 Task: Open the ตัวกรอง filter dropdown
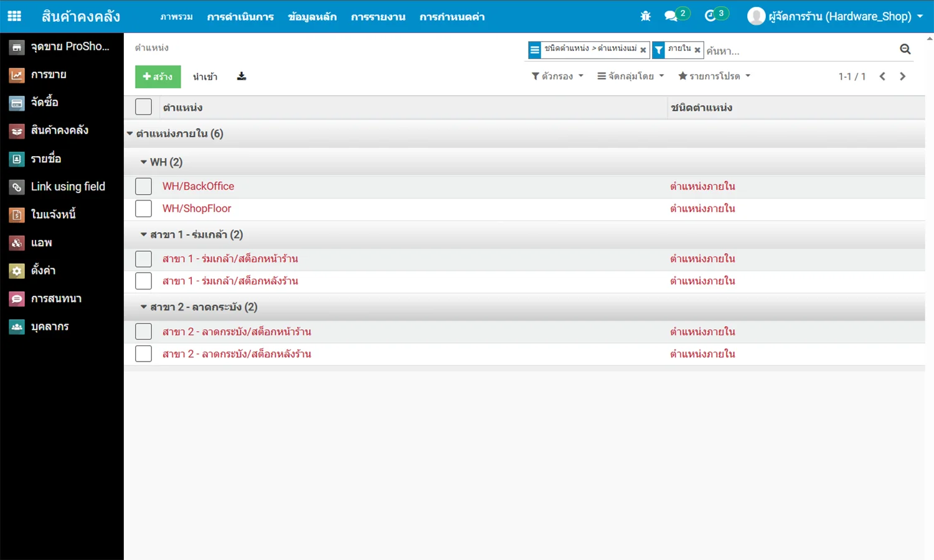[557, 76]
